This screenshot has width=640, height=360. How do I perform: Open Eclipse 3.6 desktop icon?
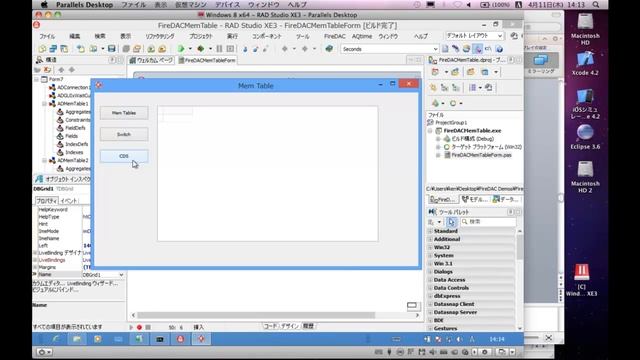click(x=585, y=137)
